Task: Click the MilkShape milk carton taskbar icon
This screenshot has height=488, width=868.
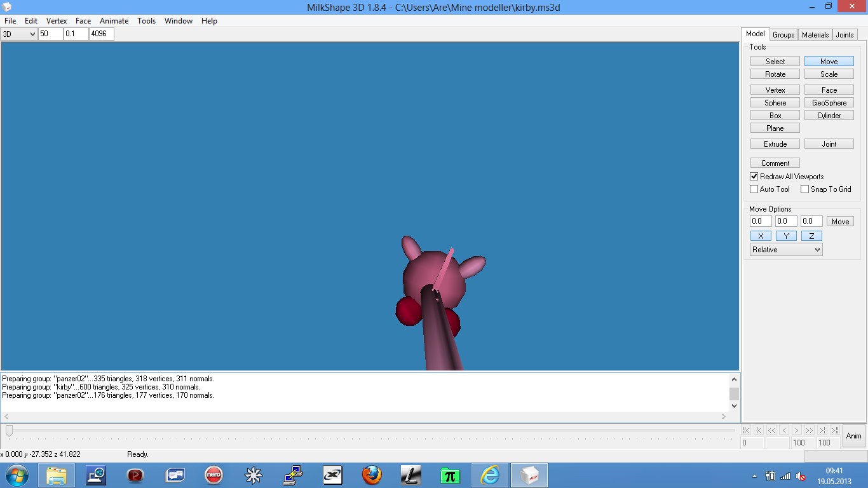Action: click(529, 475)
